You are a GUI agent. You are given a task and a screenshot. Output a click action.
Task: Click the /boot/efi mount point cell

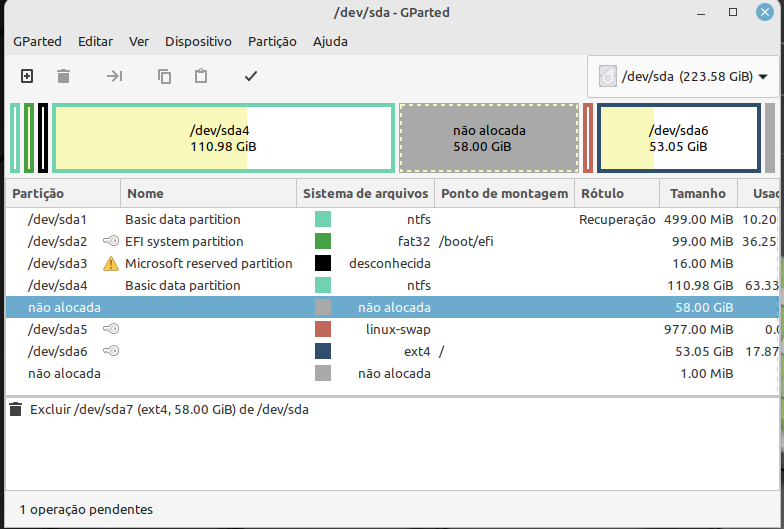[466, 242]
